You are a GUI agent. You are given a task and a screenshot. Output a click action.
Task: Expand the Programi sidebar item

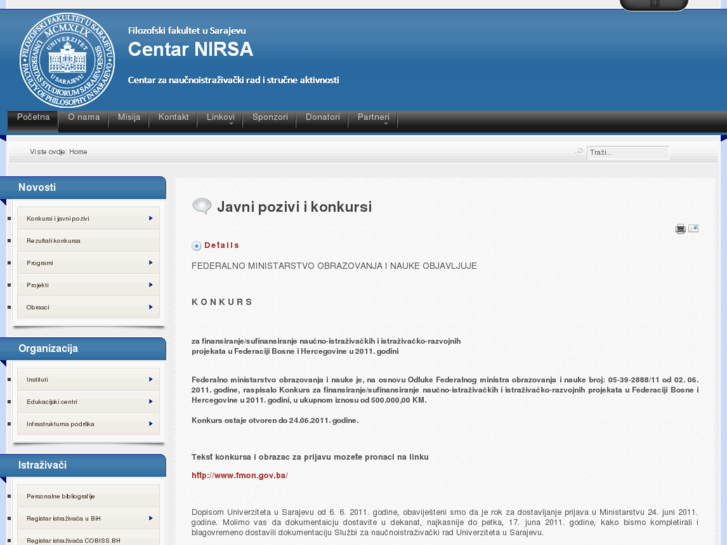point(151,263)
